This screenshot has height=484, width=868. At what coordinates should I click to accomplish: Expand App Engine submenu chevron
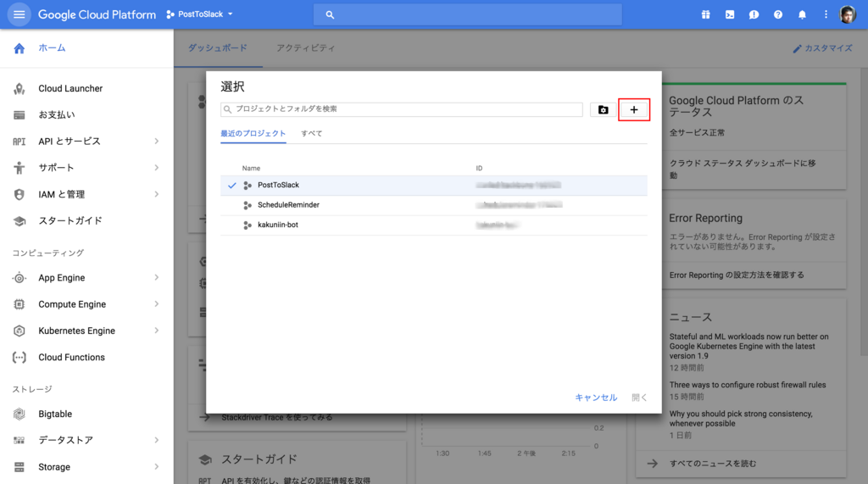[157, 277]
